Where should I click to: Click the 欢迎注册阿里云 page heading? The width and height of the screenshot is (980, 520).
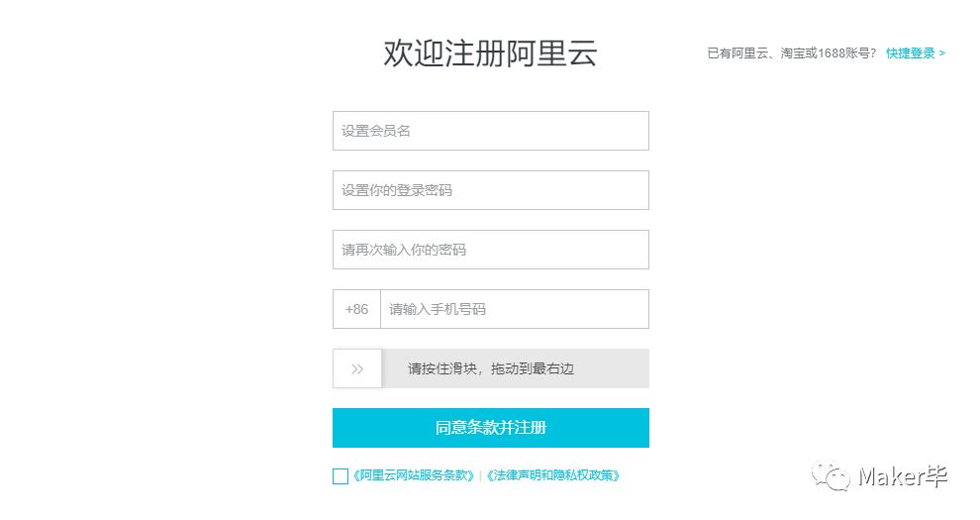[x=491, y=52]
